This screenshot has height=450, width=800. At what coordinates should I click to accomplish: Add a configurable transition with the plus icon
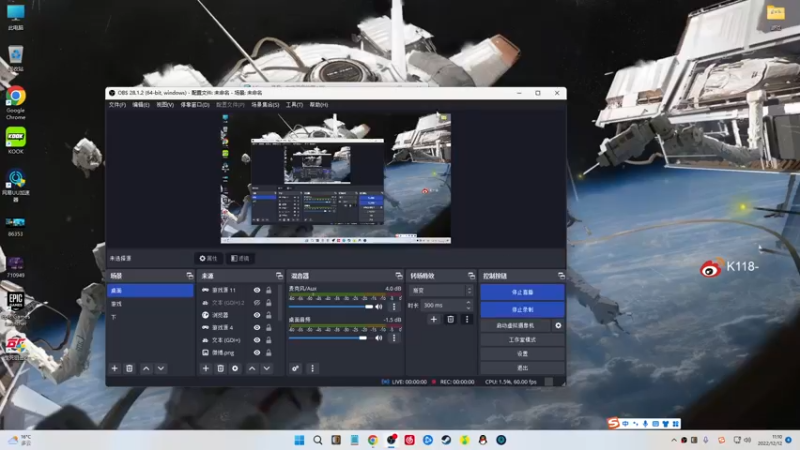434,319
